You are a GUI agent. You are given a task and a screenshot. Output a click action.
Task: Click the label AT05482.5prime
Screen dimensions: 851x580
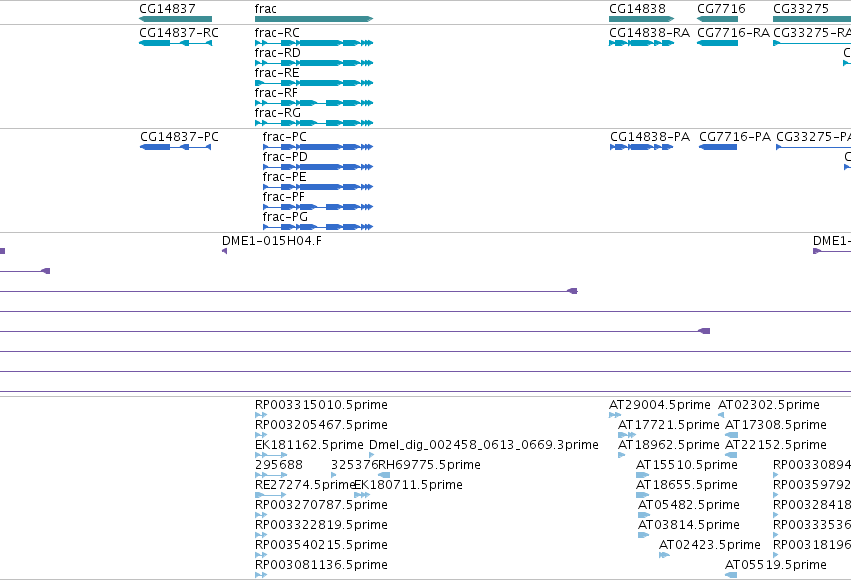pos(689,505)
